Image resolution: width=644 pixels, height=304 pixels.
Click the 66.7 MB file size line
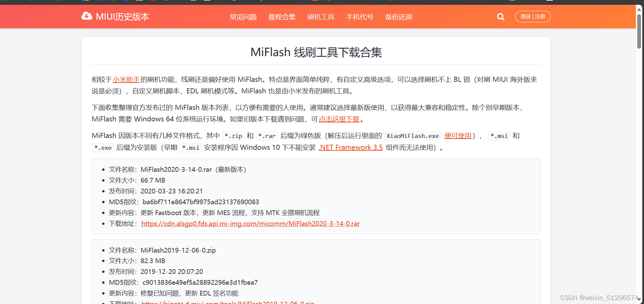point(137,180)
